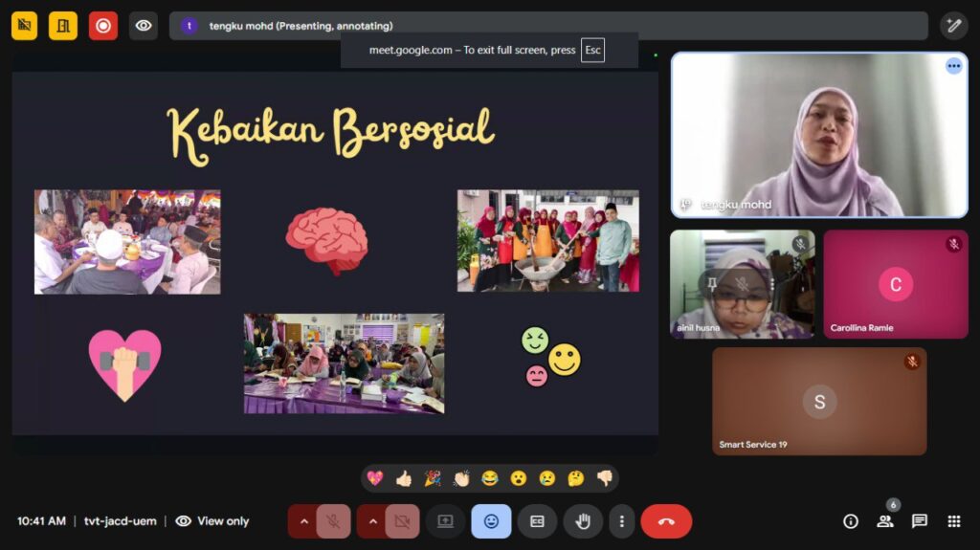Select the Smart Service 19 participant tile
Viewport: 980px width, 550px height.
tap(819, 402)
